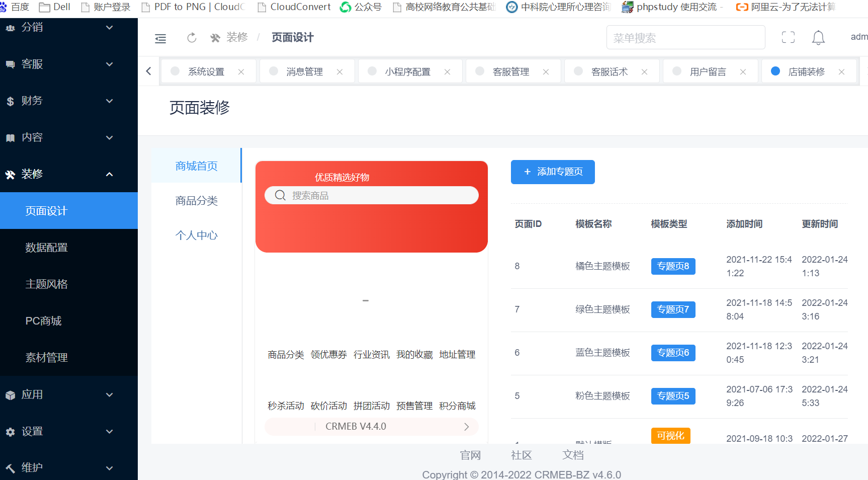Viewport: 868px width, 480px height.
Task: Open 主题风格 in the sidebar
Action: (x=47, y=284)
